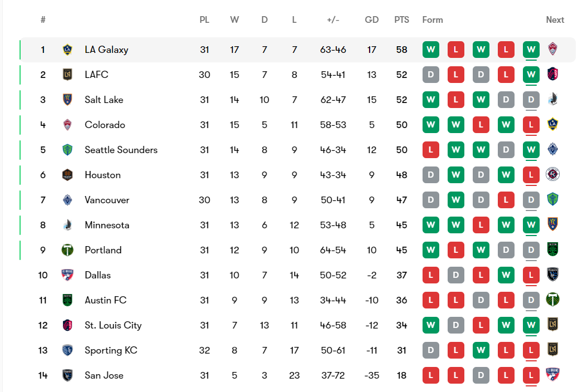The height and width of the screenshot is (392, 587).
Task: Click the Salt Lake team crest
Action: pyautogui.click(x=67, y=100)
